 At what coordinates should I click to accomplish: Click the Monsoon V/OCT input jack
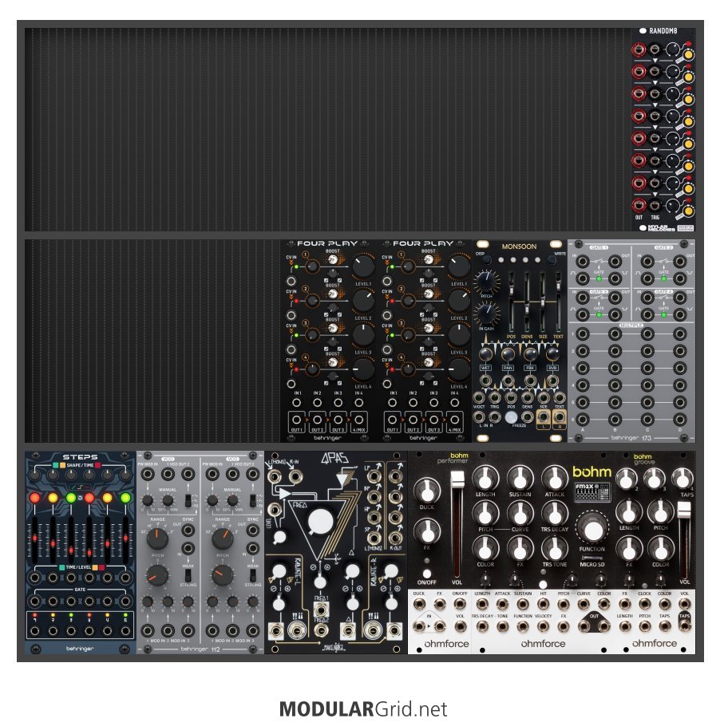tap(479, 397)
